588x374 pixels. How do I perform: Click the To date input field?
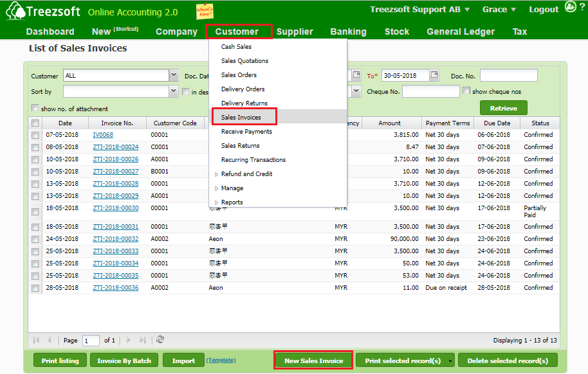coord(405,75)
